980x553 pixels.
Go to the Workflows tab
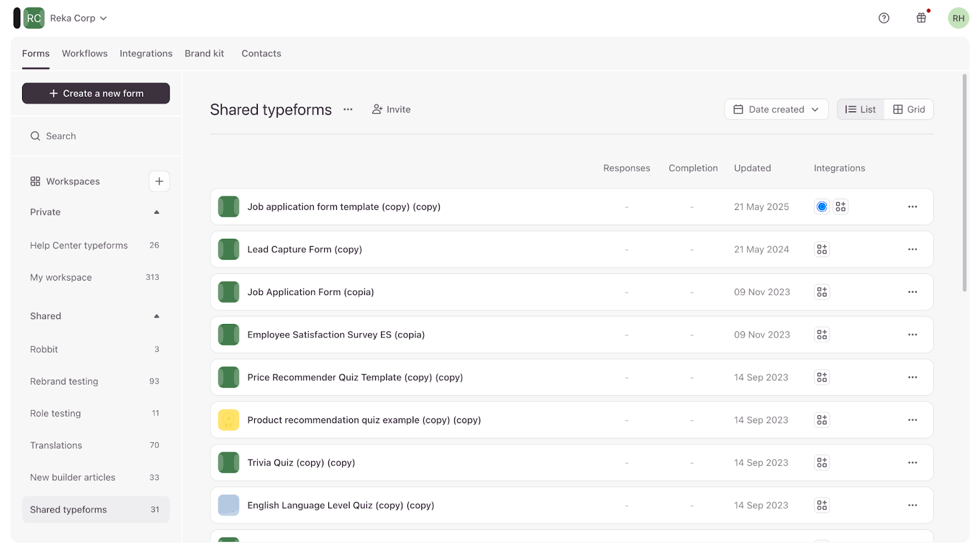point(85,54)
